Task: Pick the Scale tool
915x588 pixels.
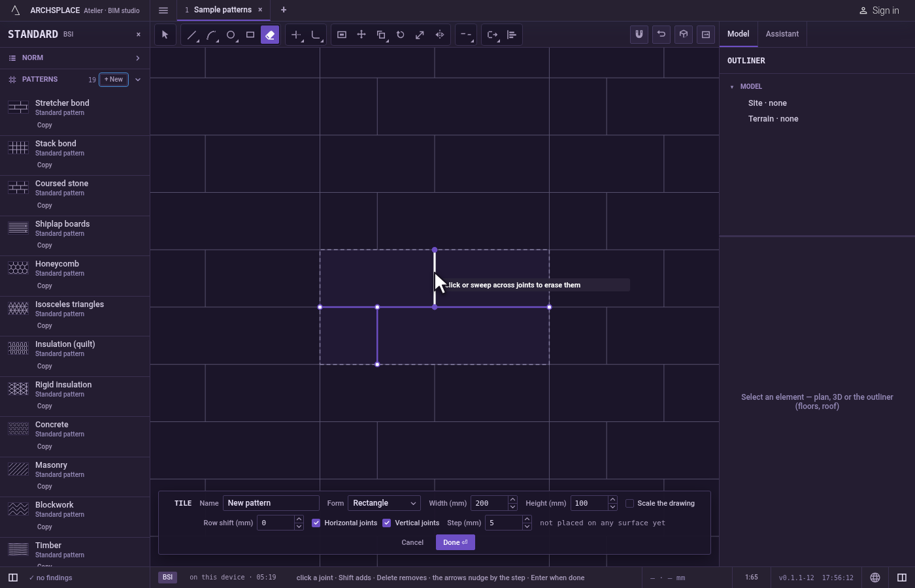Action: [x=420, y=35]
